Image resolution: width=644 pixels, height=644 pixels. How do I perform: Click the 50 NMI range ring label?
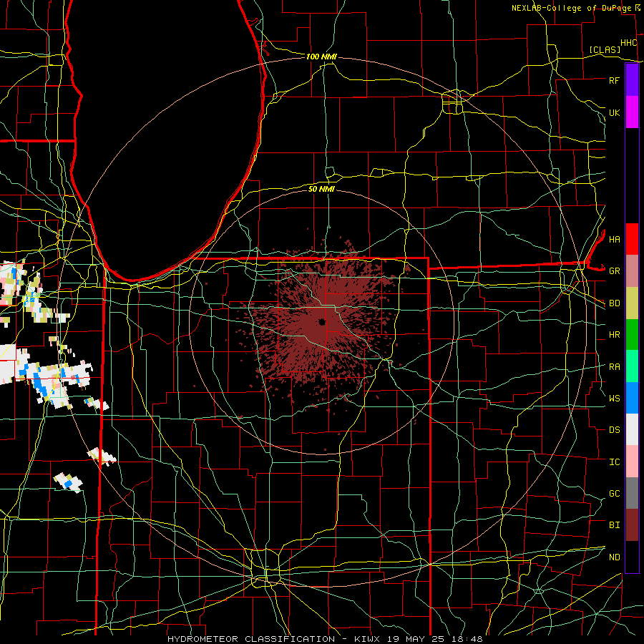tap(321, 189)
